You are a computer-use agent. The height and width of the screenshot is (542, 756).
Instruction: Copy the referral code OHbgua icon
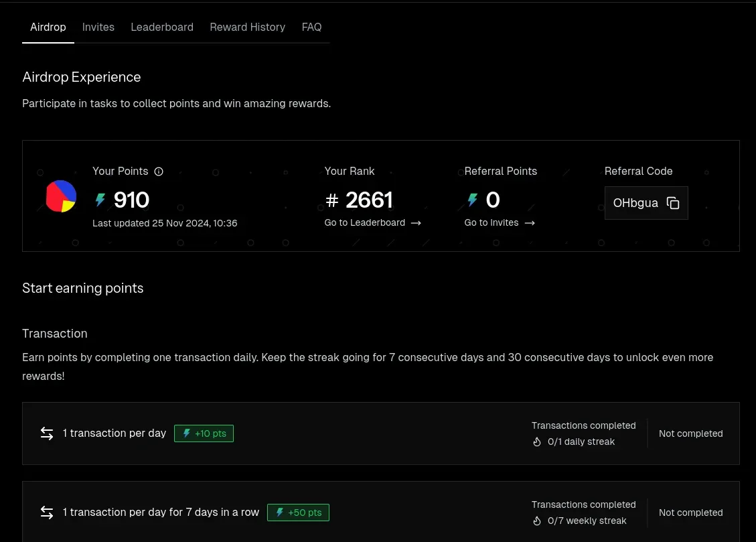(673, 203)
